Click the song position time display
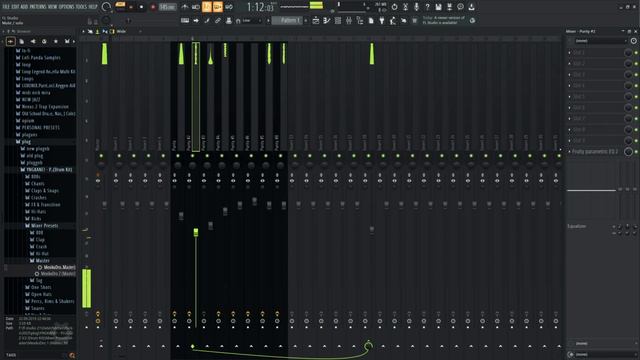 pyautogui.click(x=260, y=7)
